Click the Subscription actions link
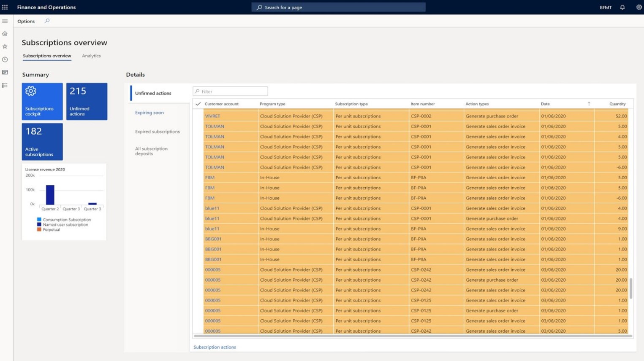 [x=215, y=347]
